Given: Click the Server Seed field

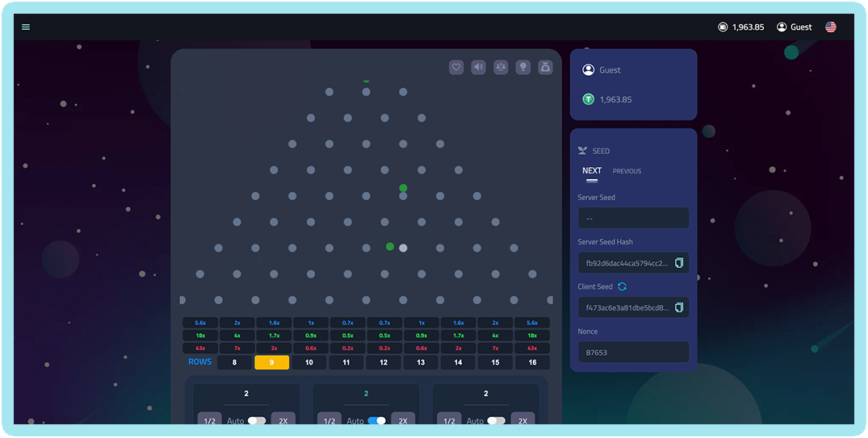Looking at the screenshot, I should coord(633,218).
